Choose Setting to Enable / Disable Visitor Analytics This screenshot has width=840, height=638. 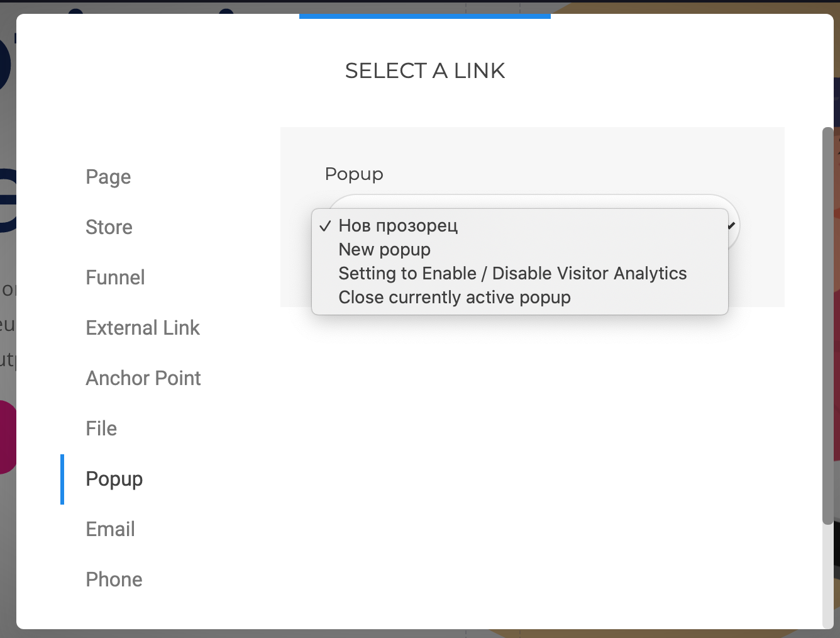(512, 274)
